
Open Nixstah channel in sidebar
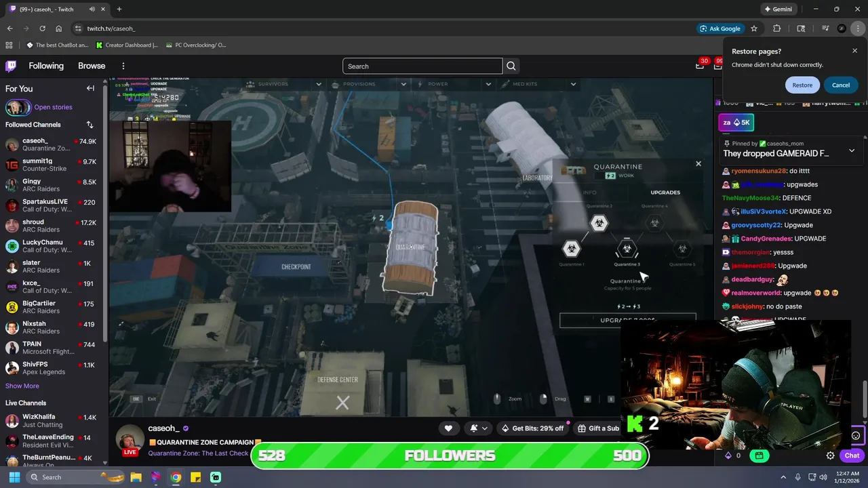point(52,328)
